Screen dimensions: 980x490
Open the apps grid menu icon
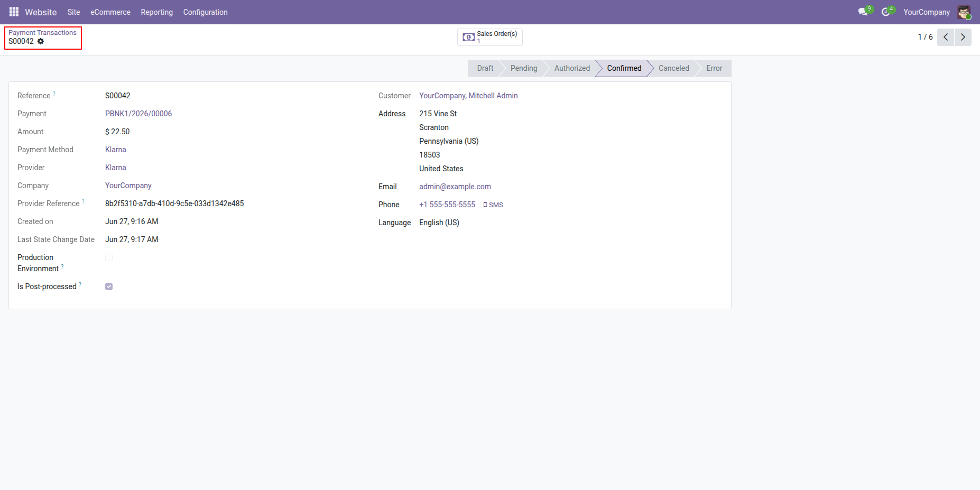14,12
